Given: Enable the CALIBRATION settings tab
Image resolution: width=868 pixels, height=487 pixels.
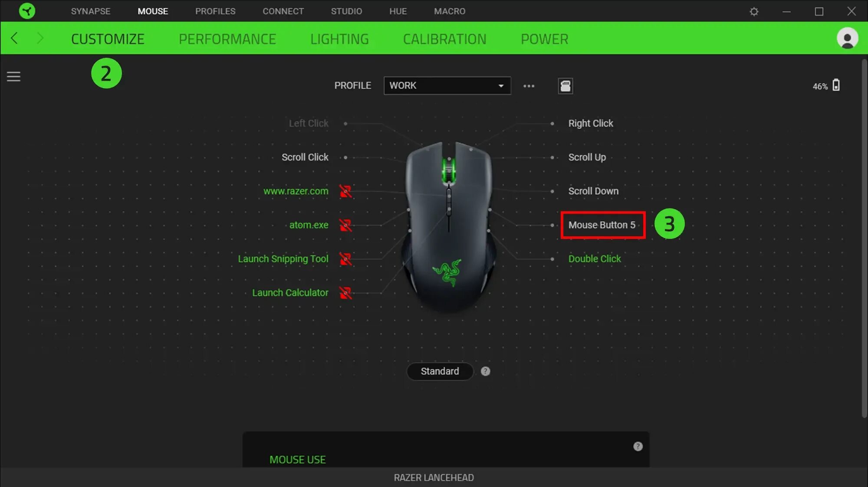Looking at the screenshot, I should point(444,38).
